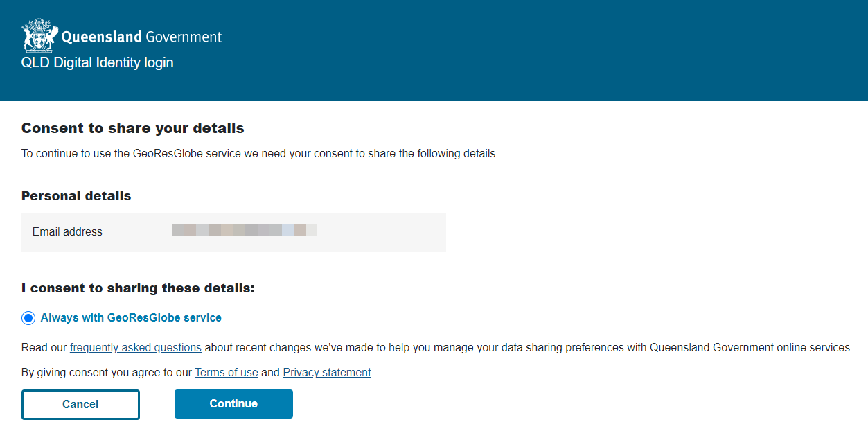Click the "Personal details" heading
Viewport: 868px width, 431px height.
(x=76, y=196)
